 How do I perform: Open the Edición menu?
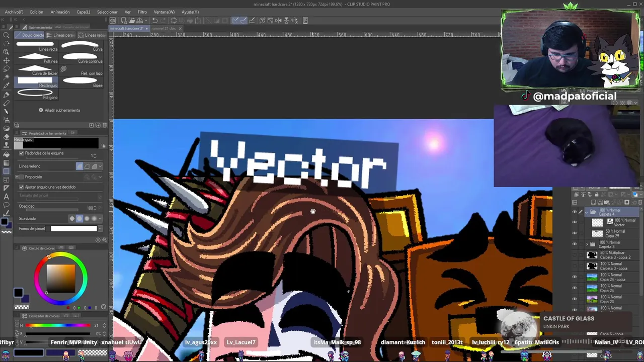(x=36, y=12)
